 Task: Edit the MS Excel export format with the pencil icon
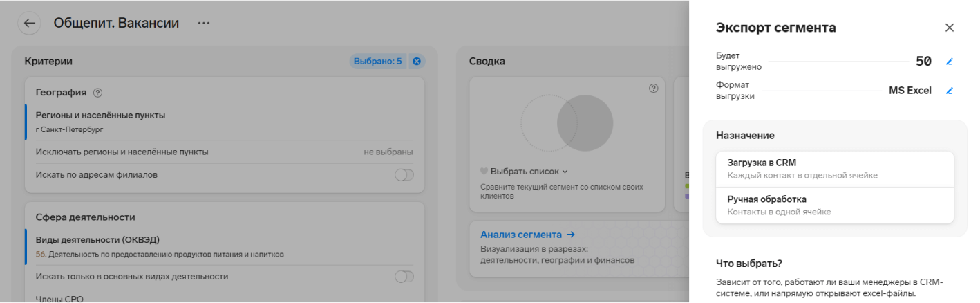click(x=949, y=91)
